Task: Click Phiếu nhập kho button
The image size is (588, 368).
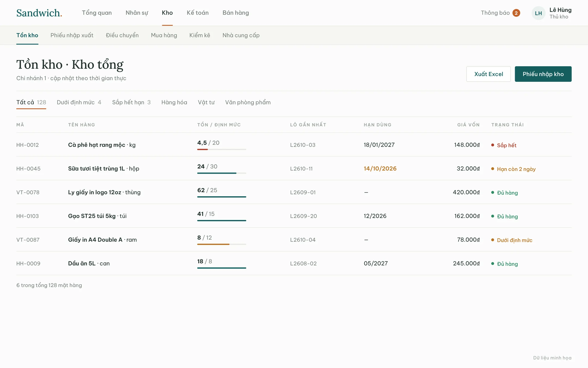Action: [x=543, y=74]
